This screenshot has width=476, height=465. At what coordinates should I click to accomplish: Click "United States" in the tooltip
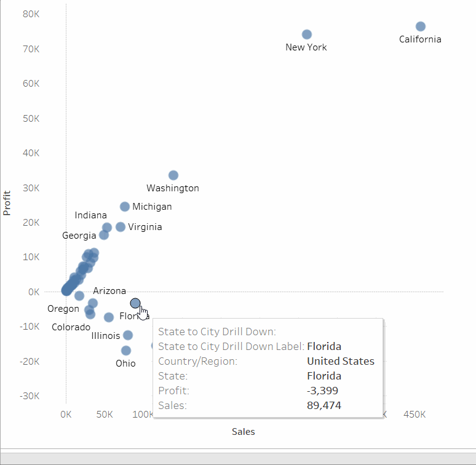[341, 361]
